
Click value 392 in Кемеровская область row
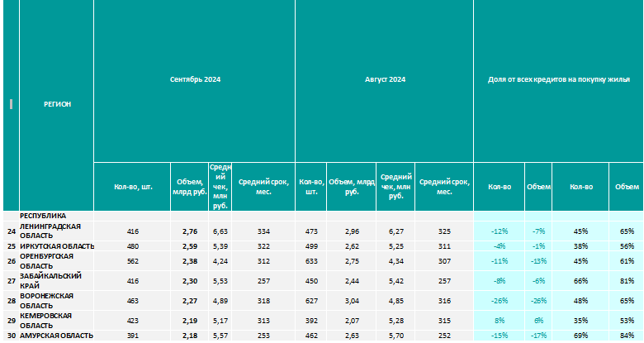(311, 321)
